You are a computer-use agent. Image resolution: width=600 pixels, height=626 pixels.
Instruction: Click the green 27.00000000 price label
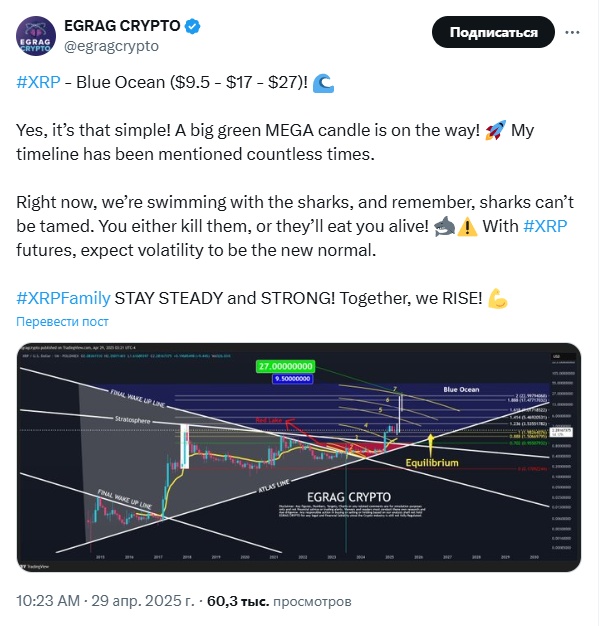click(286, 367)
